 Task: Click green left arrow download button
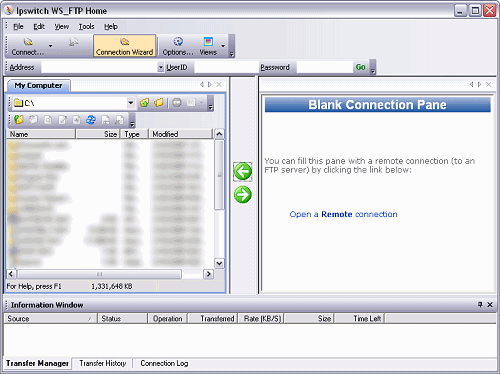point(243,172)
